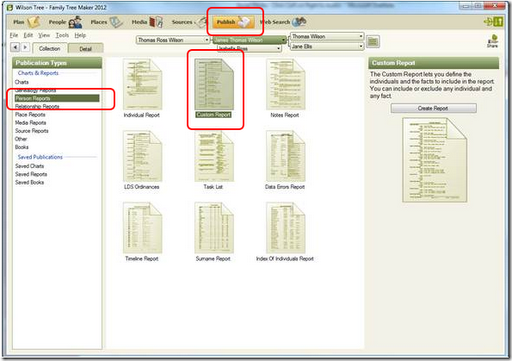
Task: Select Other in Publication Types
Action: click(21, 139)
